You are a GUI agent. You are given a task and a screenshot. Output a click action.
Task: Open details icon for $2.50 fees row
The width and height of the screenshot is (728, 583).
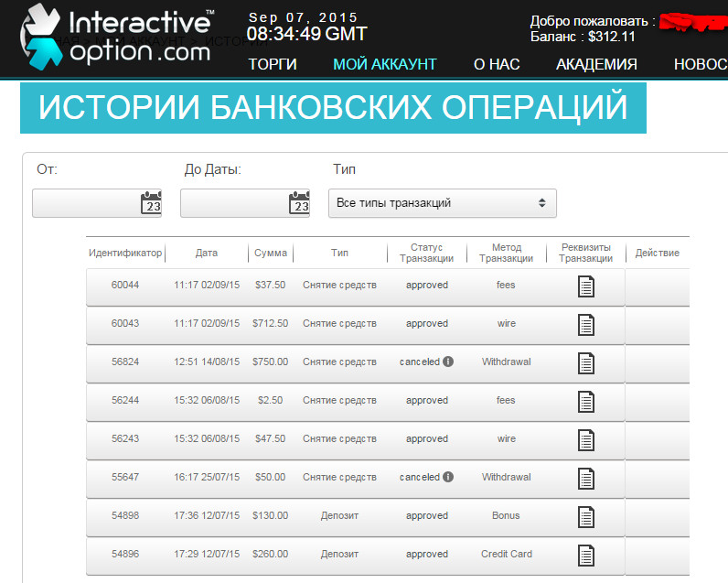pos(585,402)
